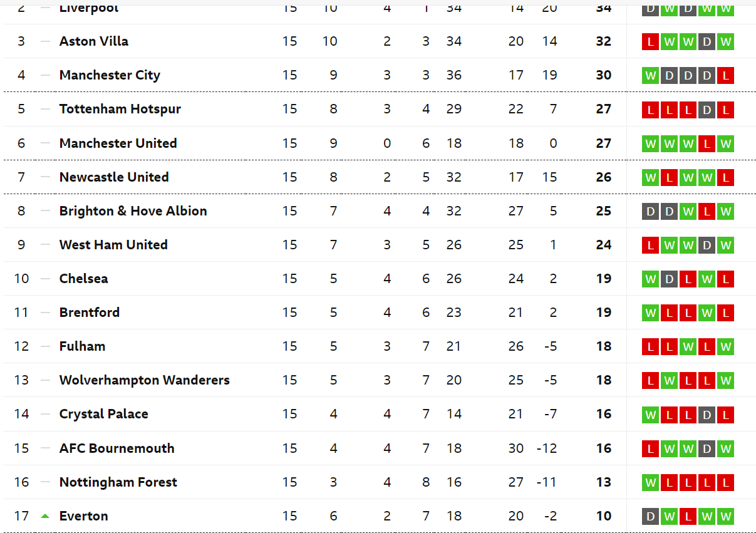Click Aston Villa's first red L form badge
Viewport: 756px width, 533px height.
650,42
